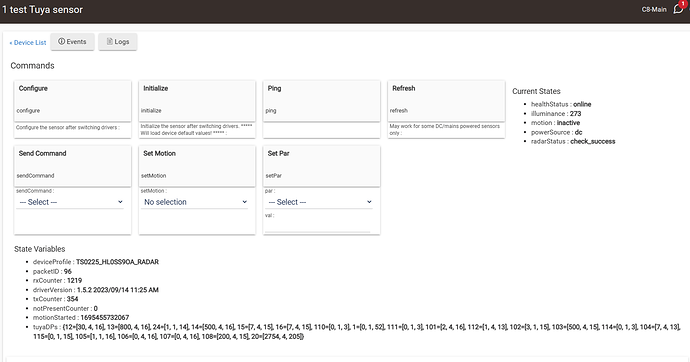The image size is (690, 362).
Task: Expand the par Select dropdown
Action: point(320,202)
